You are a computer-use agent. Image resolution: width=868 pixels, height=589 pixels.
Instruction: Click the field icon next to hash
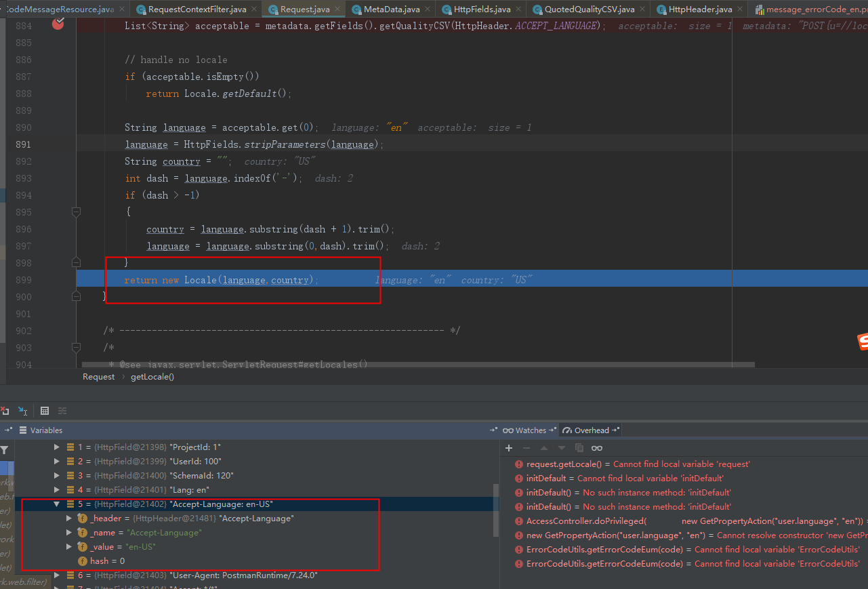coord(83,561)
